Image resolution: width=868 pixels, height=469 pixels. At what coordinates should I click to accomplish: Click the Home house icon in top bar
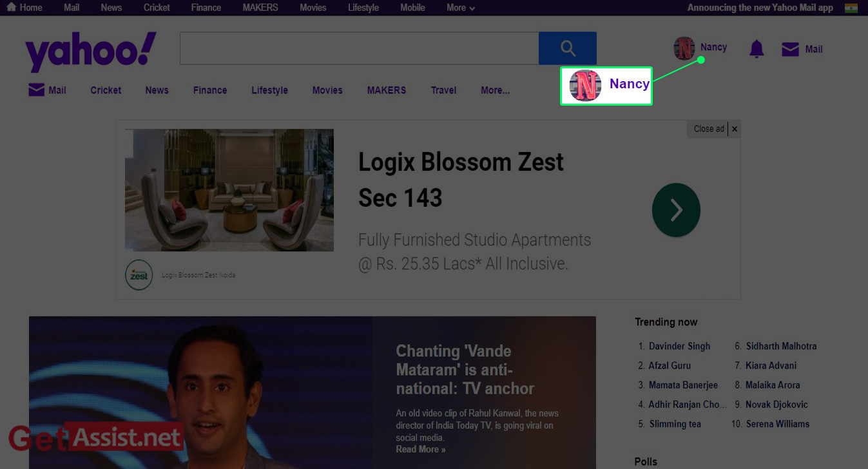11,7
